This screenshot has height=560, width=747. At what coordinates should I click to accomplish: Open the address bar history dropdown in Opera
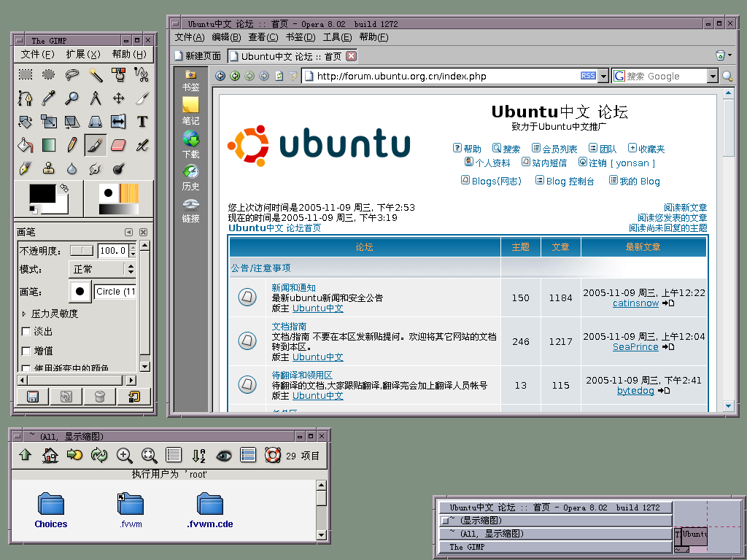coord(603,76)
